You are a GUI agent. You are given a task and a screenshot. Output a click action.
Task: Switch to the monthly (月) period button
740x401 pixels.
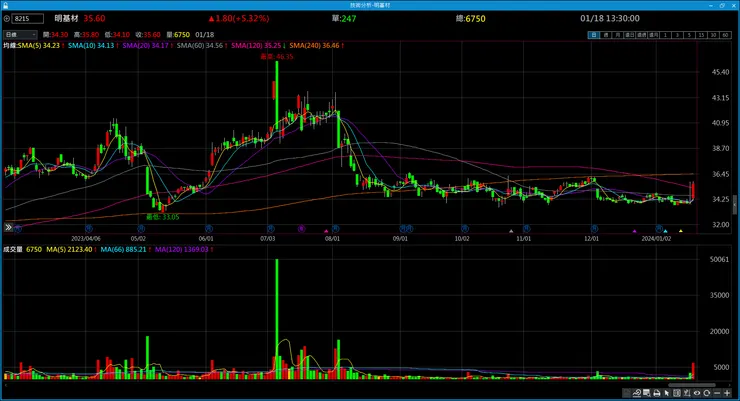point(617,35)
